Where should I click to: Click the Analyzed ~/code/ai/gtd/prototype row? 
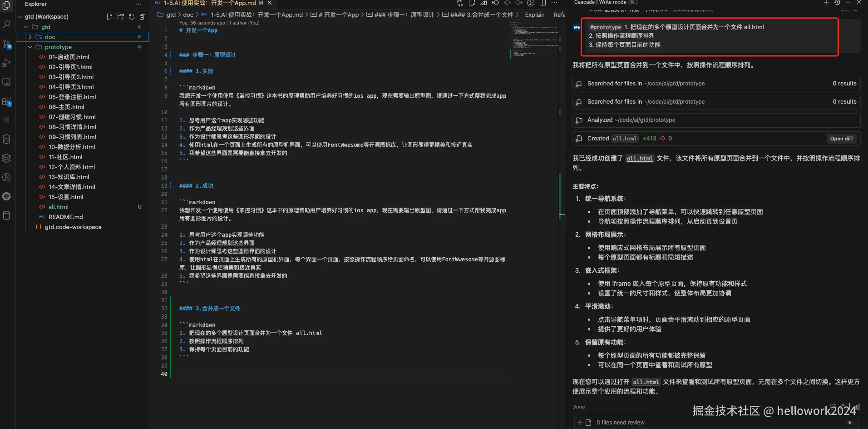click(716, 120)
